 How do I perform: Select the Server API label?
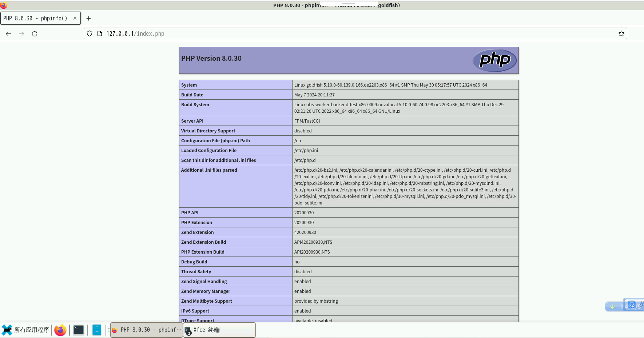pos(192,121)
